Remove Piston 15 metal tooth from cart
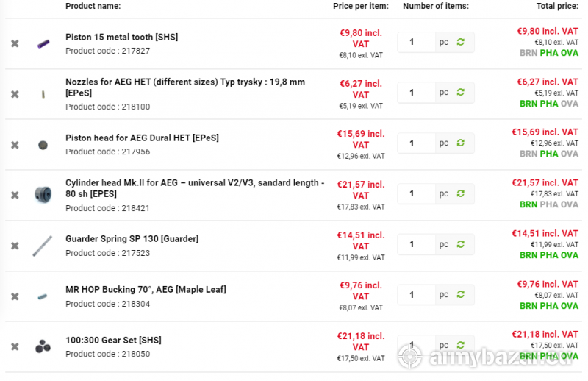The width and height of the screenshot is (588, 381). (15, 43)
